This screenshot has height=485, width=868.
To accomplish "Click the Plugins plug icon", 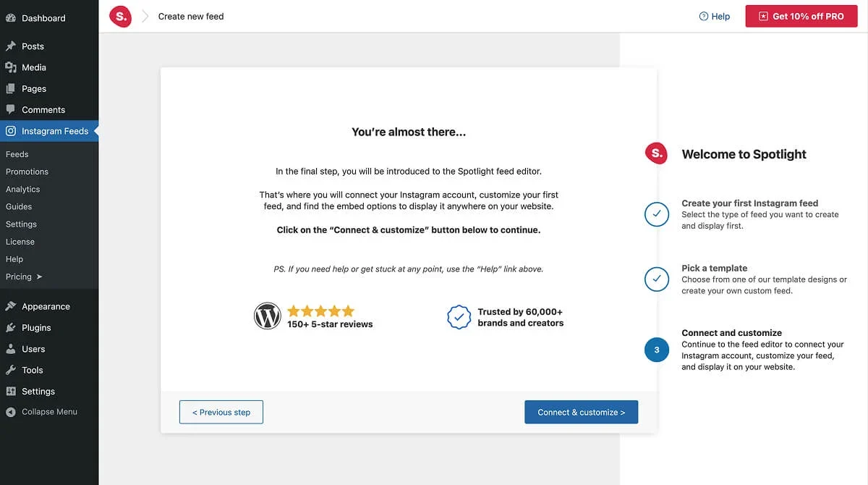I will [x=11, y=328].
